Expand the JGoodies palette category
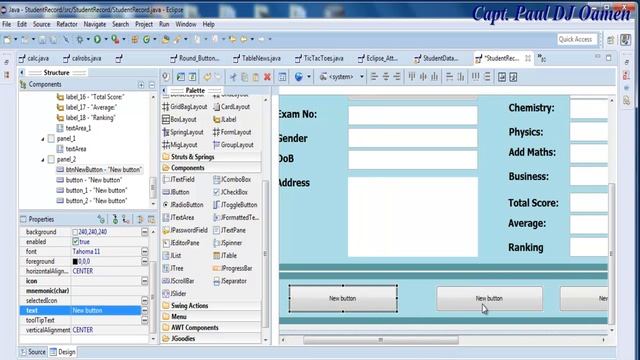The height and width of the screenshot is (360, 640). click(x=211, y=338)
